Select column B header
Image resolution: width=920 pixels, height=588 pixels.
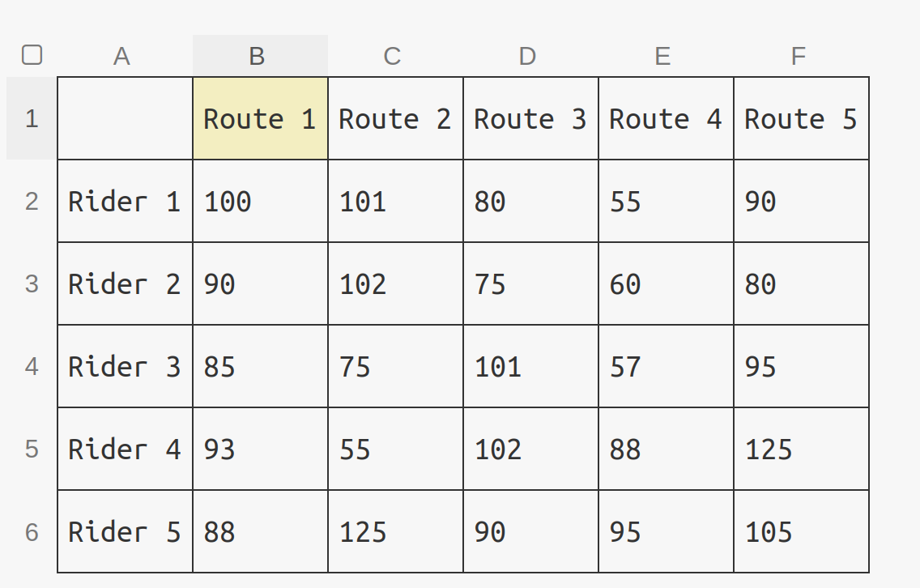coord(260,56)
